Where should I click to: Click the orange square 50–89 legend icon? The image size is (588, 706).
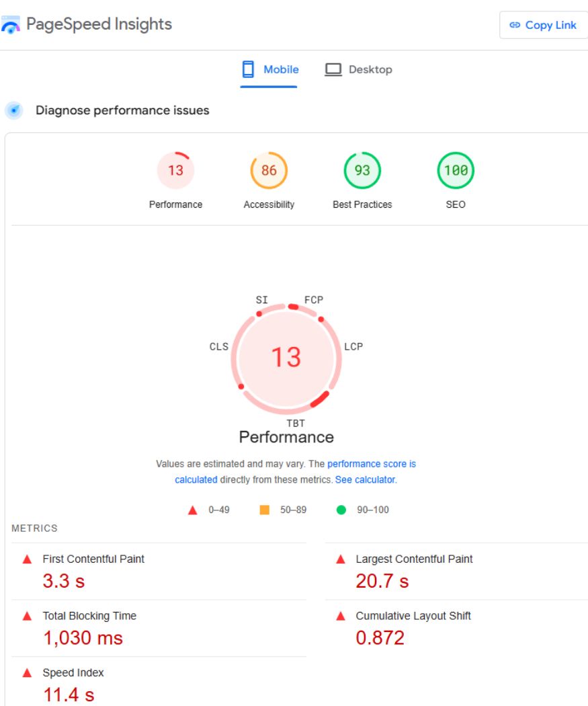pyautogui.click(x=265, y=510)
